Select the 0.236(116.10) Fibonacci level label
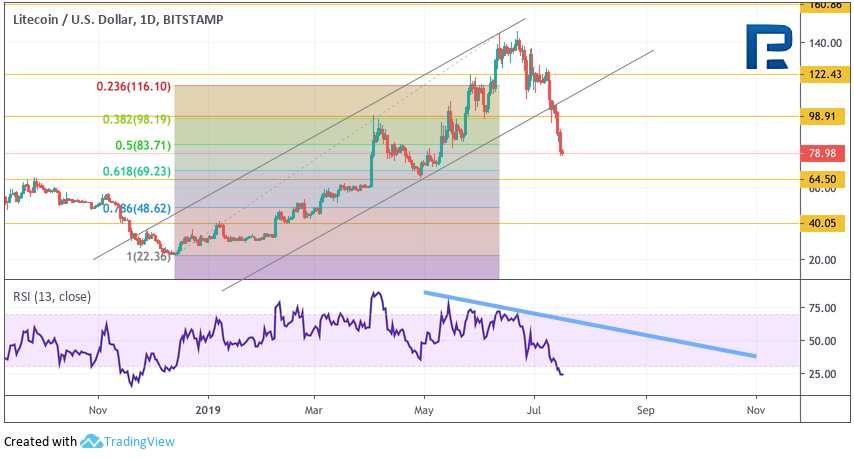This screenshot has width=854, height=459. (x=133, y=87)
